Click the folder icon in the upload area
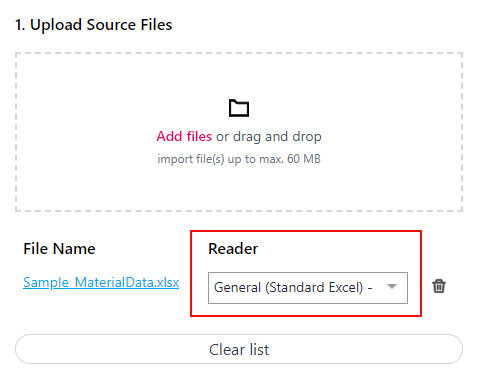 coord(239,108)
